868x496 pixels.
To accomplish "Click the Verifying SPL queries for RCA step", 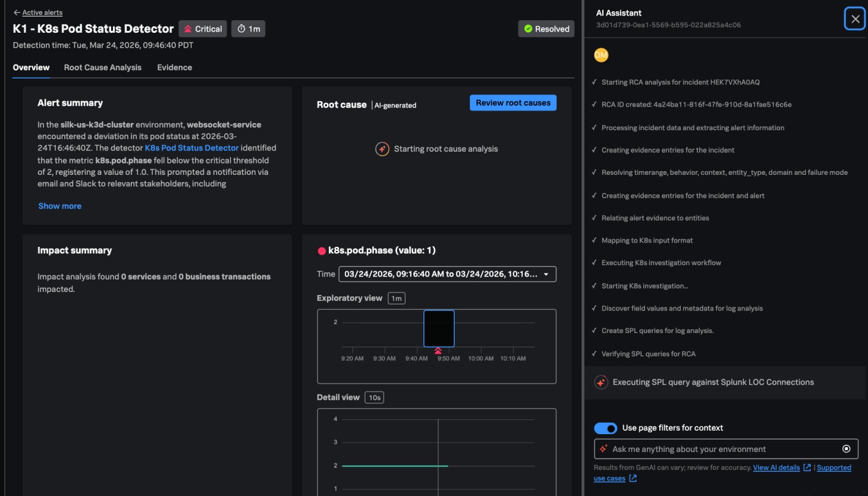I will (x=648, y=354).
